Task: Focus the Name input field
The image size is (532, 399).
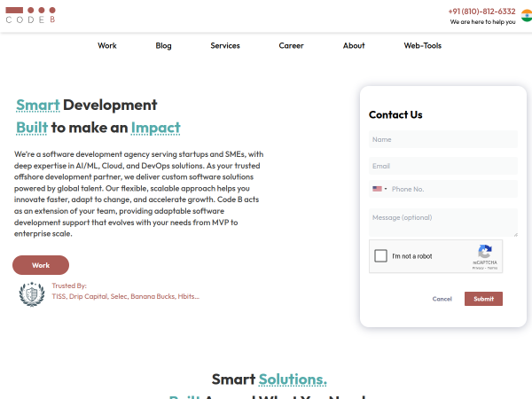Action: pos(442,139)
